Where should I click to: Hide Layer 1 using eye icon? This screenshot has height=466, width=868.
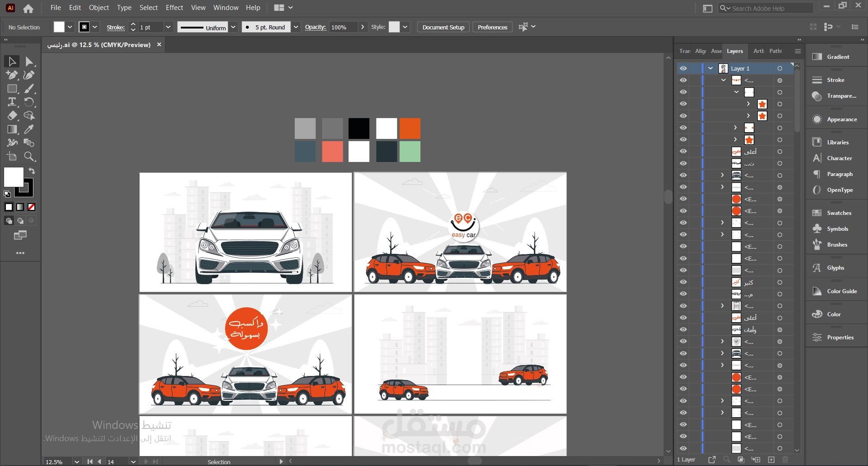point(683,68)
